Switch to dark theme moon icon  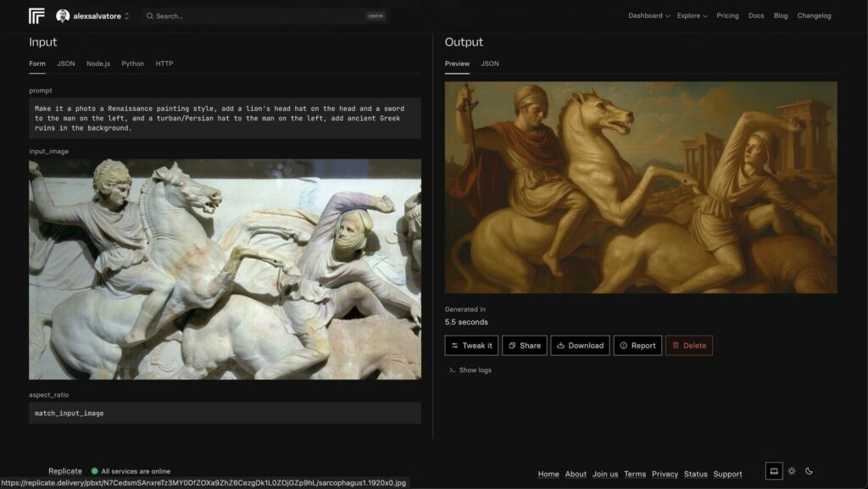click(x=809, y=471)
